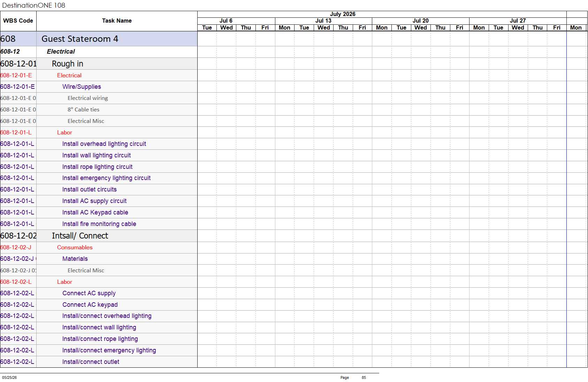
Task: Select Install rope lighting circuit
Action: [99, 167]
